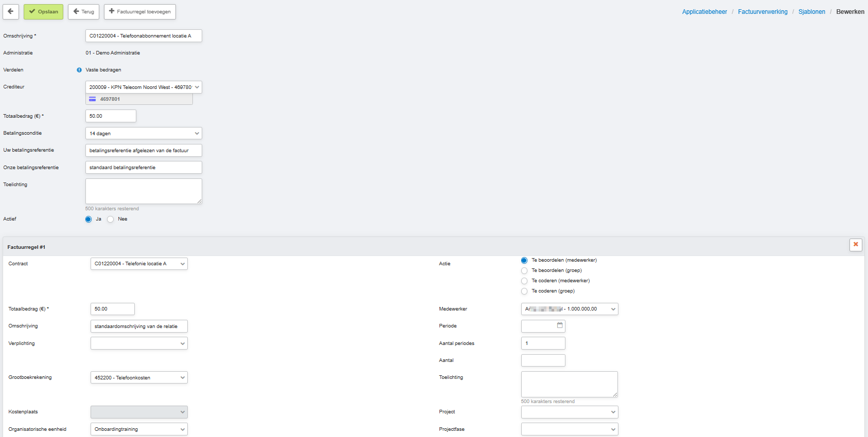Open the Grootboekrekening dropdown

coord(139,378)
